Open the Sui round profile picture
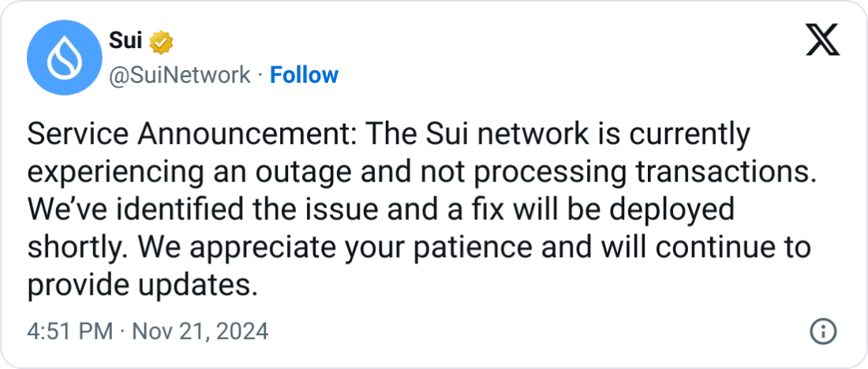The width and height of the screenshot is (868, 369). click(x=64, y=58)
